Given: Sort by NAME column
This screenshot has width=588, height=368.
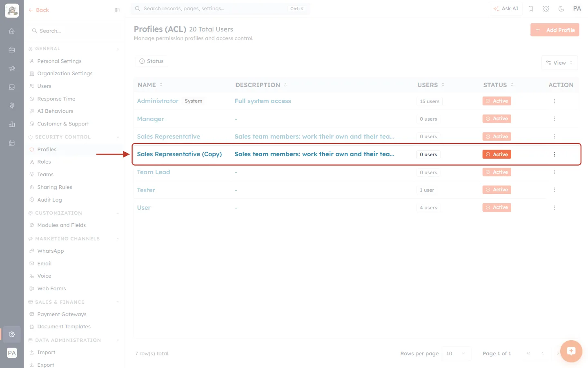Looking at the screenshot, I should pos(150,85).
